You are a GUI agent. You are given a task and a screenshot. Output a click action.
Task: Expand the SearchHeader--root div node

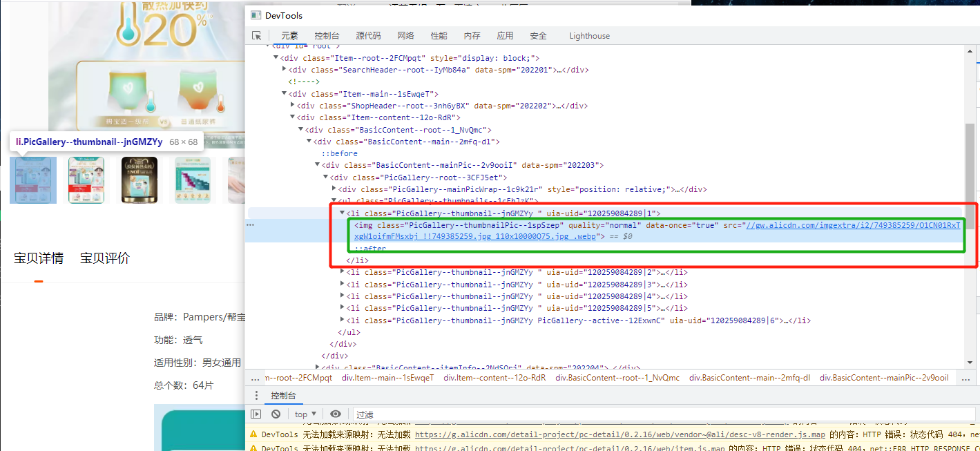(285, 70)
